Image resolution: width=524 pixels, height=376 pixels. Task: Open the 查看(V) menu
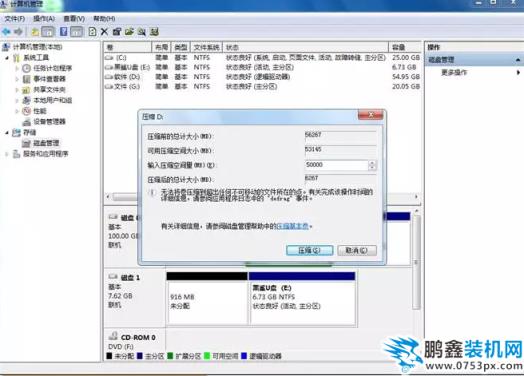tap(74, 18)
